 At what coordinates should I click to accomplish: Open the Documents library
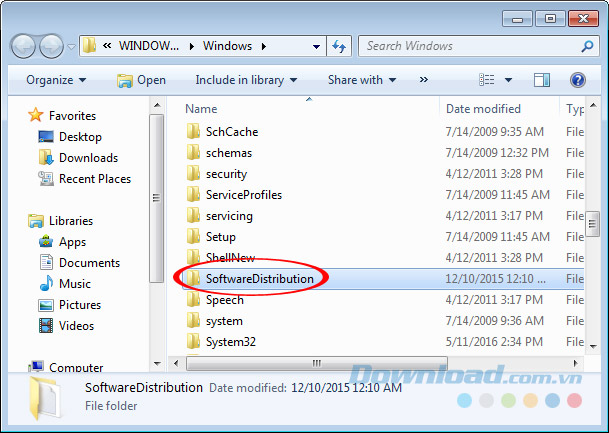coord(89,263)
